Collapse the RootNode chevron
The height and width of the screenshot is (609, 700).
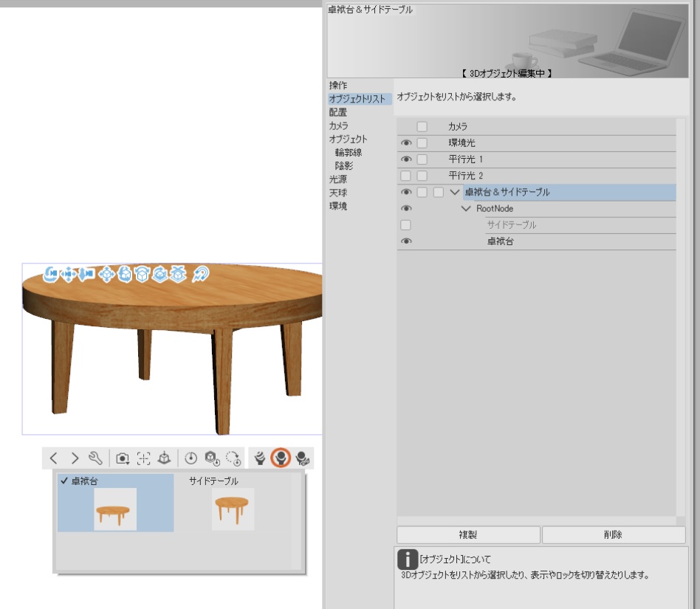[466, 209]
